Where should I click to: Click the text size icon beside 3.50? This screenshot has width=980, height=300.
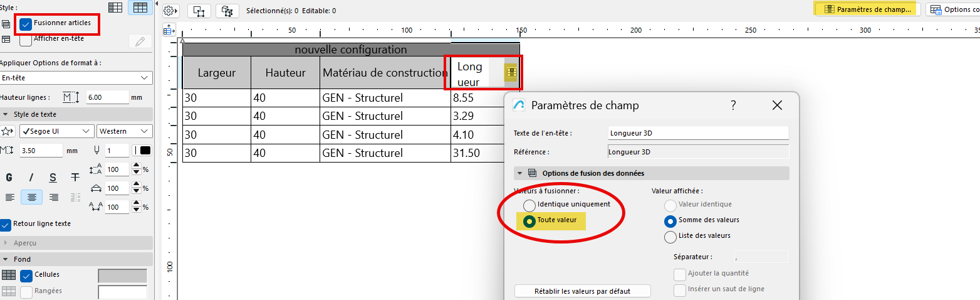[8, 151]
